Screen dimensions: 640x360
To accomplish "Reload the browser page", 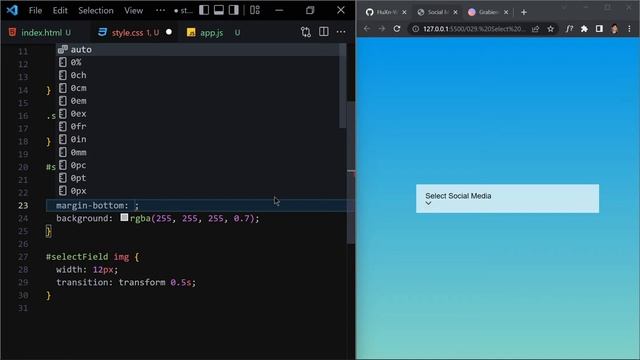I will [397, 29].
